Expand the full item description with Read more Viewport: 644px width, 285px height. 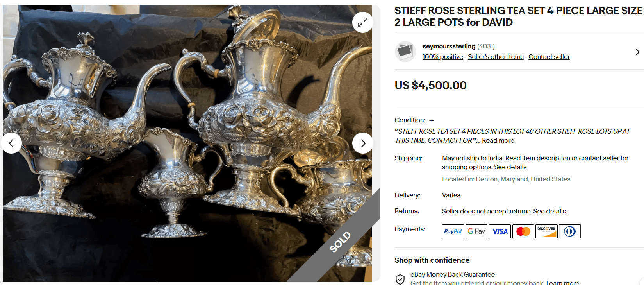(x=498, y=140)
